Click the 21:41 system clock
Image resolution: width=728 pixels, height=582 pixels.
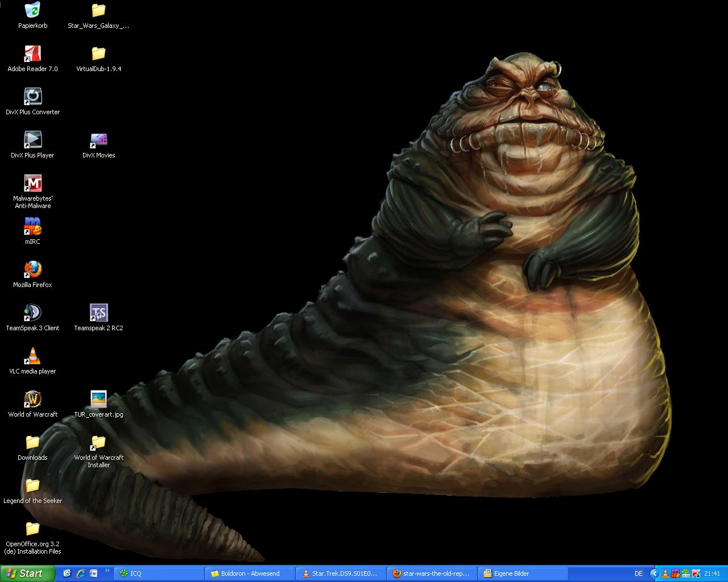coord(712,573)
